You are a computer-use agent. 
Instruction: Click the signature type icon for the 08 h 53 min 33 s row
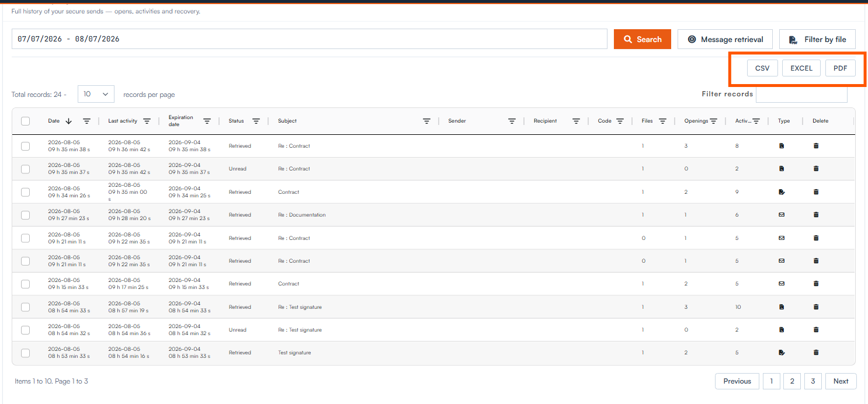coord(782,353)
